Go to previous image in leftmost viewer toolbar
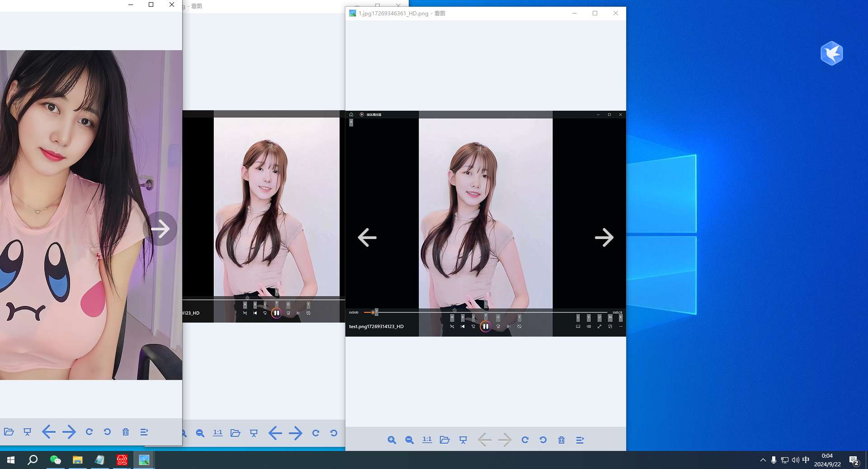 pos(48,432)
